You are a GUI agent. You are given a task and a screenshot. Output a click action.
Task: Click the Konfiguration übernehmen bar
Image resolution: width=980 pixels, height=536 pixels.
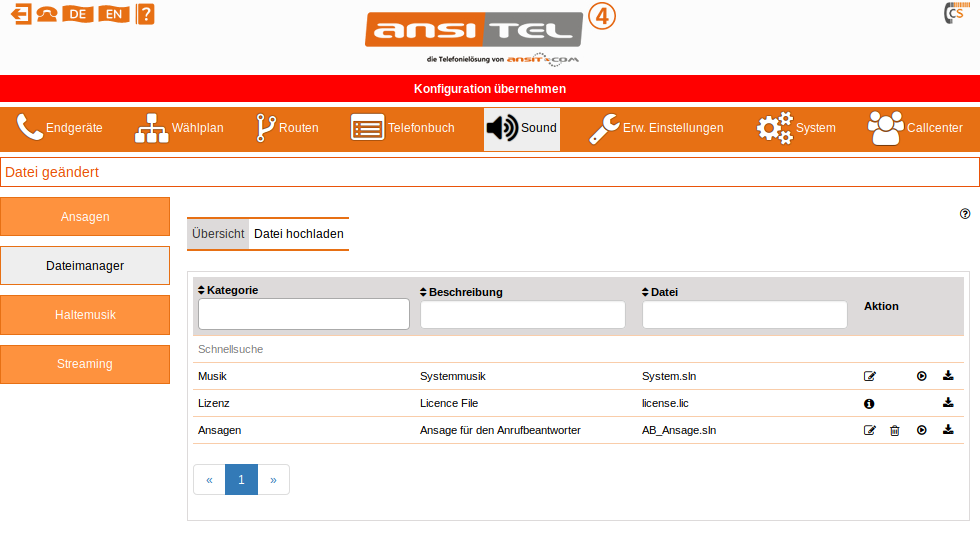coord(490,89)
